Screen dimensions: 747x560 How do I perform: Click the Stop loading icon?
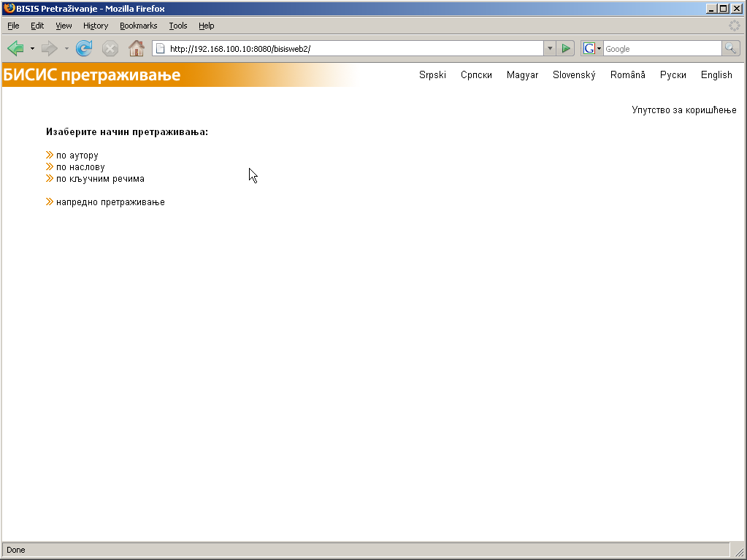tap(110, 49)
